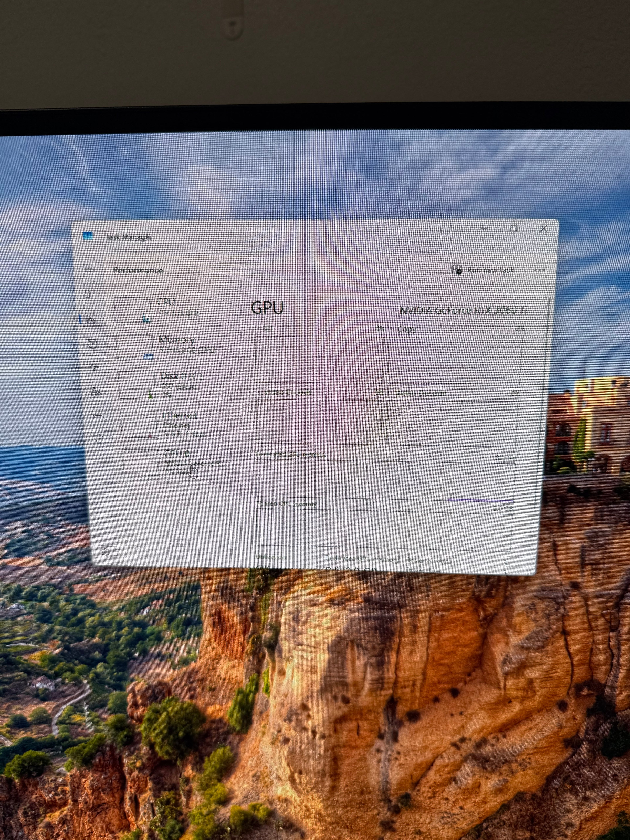
Task: Click the Ethernet mini graph thumbnail
Action: [139, 424]
